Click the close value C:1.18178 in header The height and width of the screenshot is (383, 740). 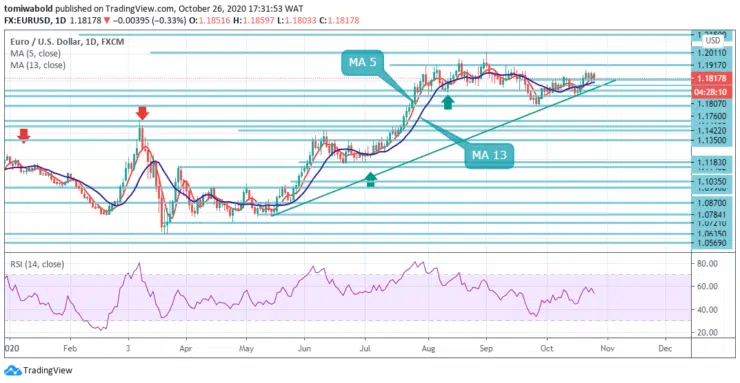click(x=339, y=20)
